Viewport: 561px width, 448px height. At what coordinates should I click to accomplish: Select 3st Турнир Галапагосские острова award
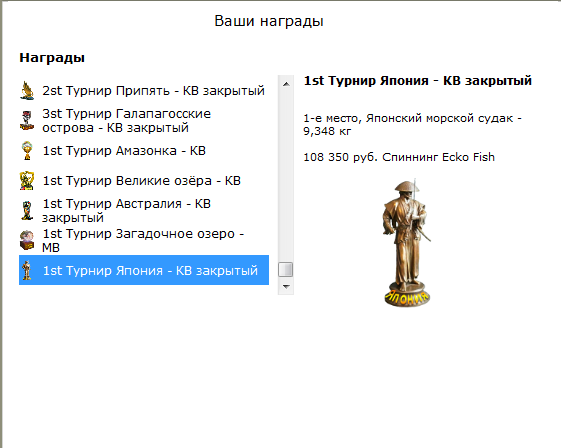click(144, 121)
